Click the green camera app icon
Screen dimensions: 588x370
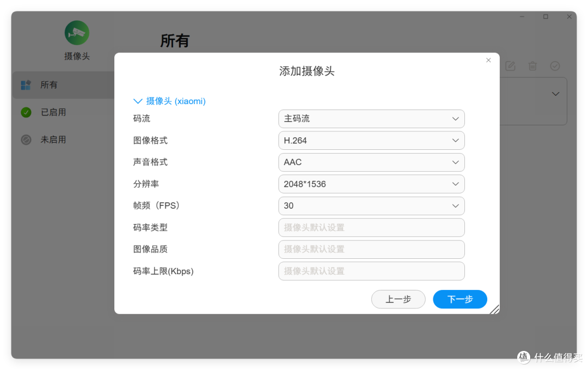(77, 33)
